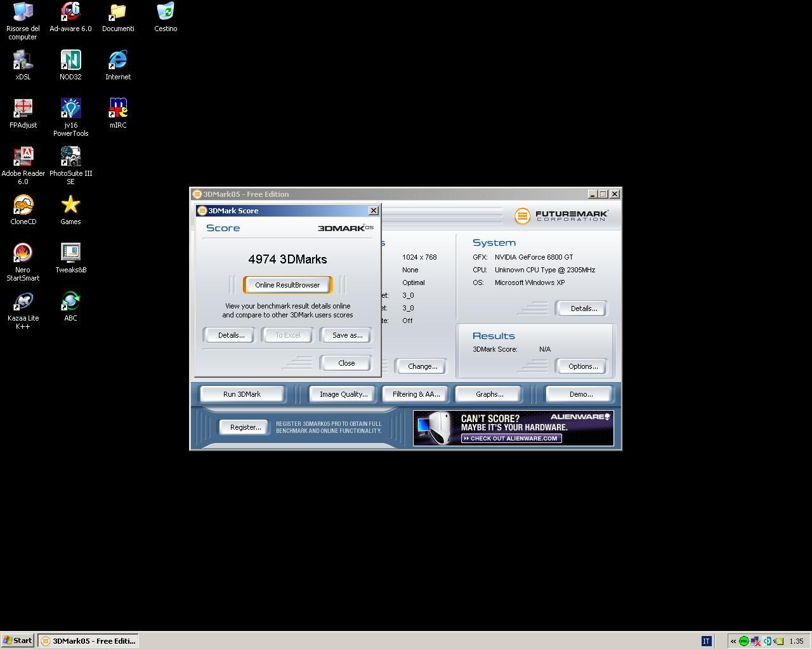
Task: Select the xDSL desktop shortcut
Action: (23, 65)
